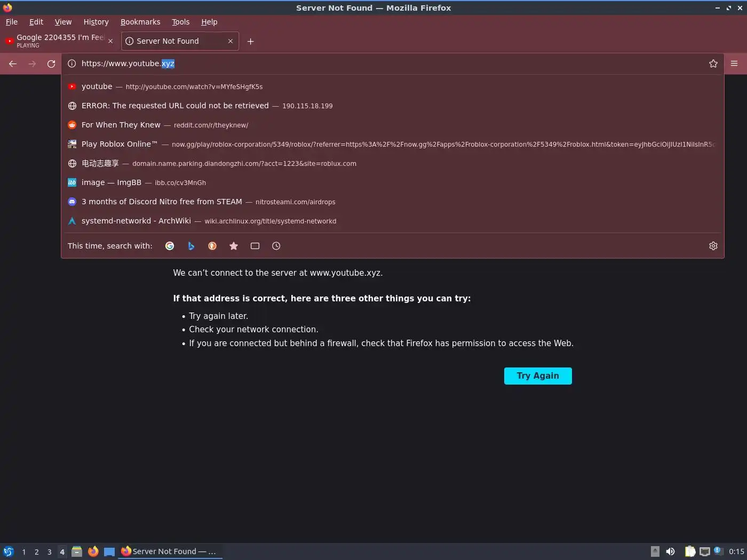Open the network tray icon
Viewport: 747px width, 560px height.
[x=705, y=551]
